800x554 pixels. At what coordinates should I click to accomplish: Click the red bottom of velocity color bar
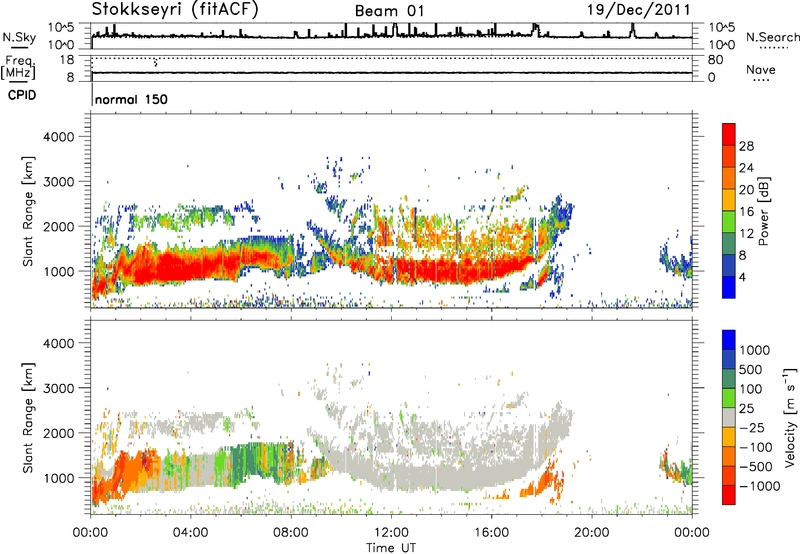click(729, 495)
